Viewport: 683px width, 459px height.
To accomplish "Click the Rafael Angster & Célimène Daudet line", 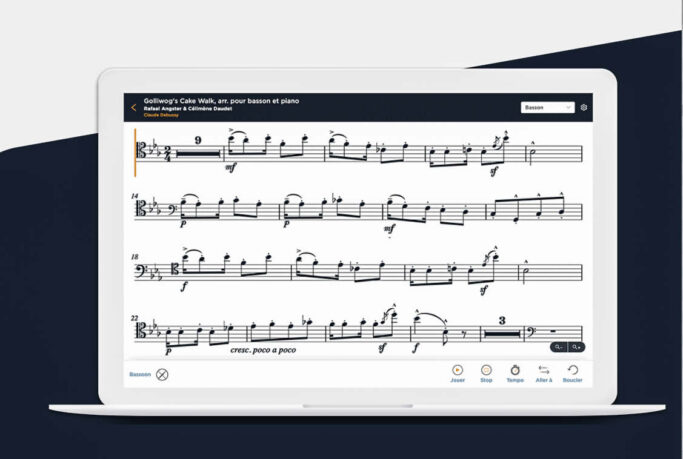I will [x=188, y=108].
